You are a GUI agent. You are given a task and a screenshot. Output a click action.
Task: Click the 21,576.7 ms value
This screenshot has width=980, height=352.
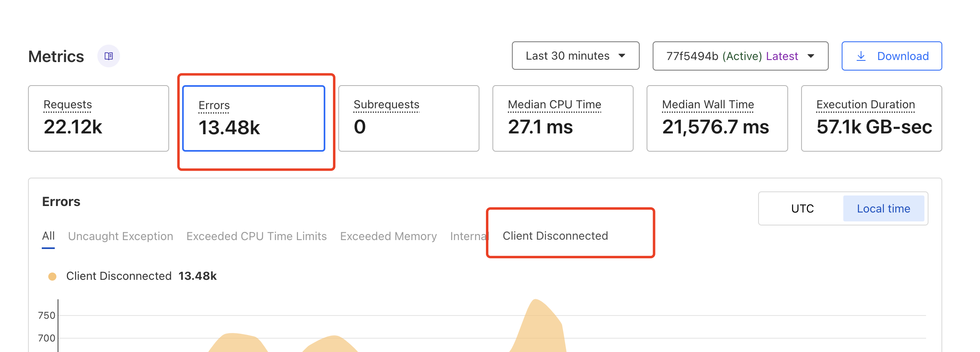pyautogui.click(x=716, y=127)
